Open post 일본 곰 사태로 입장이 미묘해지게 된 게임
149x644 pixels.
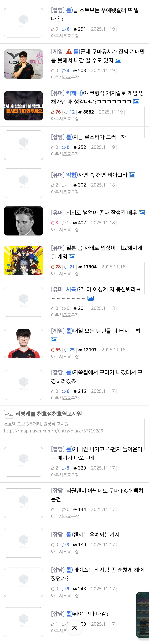pos(97,252)
